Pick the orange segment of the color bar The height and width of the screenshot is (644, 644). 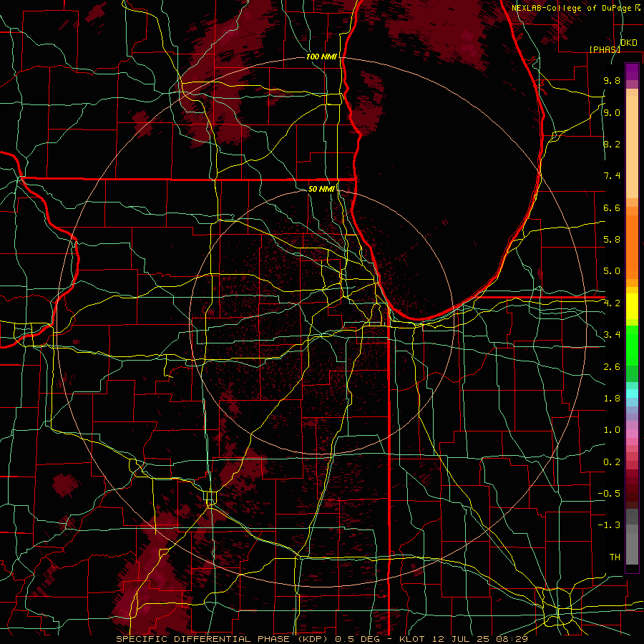[x=632, y=248]
